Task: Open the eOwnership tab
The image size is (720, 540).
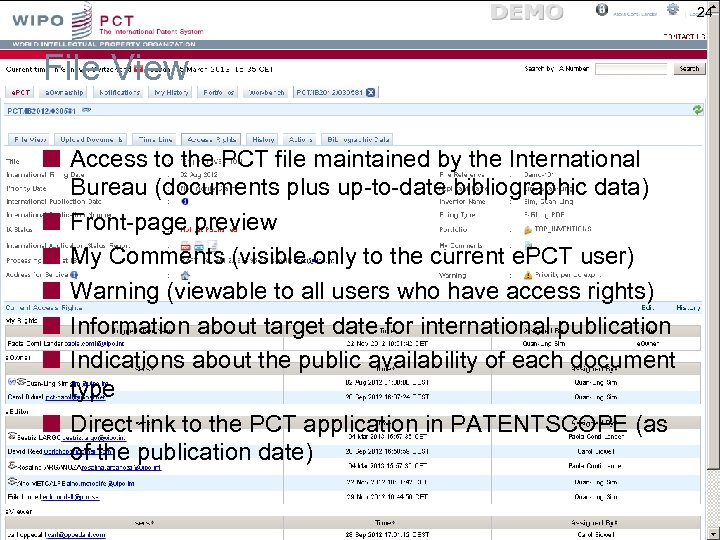Action: click(63, 92)
